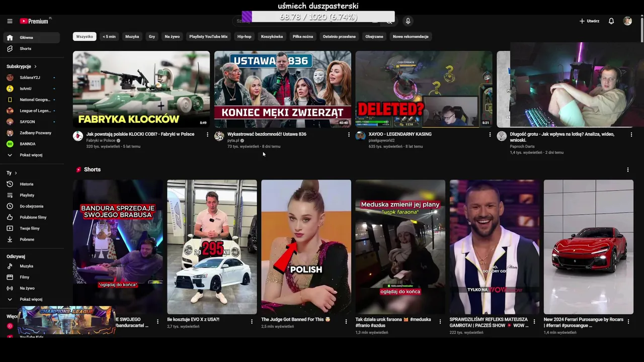This screenshot has height=362, width=644.
Task: Open the FABRYKA KLOCKÓW video thumbnail
Action: tap(141, 89)
